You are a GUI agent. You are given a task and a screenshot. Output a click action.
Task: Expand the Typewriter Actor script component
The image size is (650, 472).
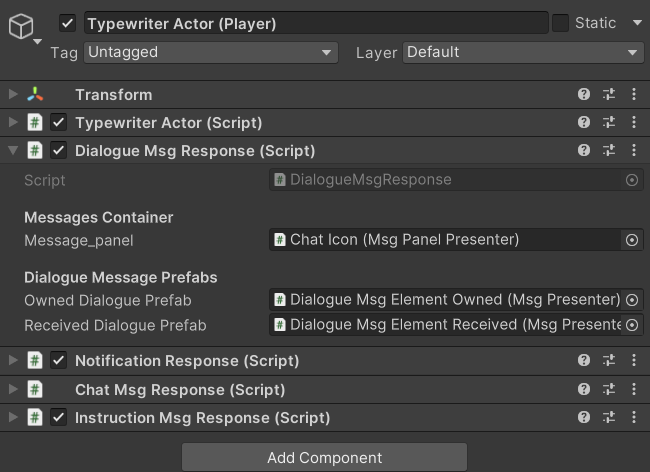pos(13,122)
